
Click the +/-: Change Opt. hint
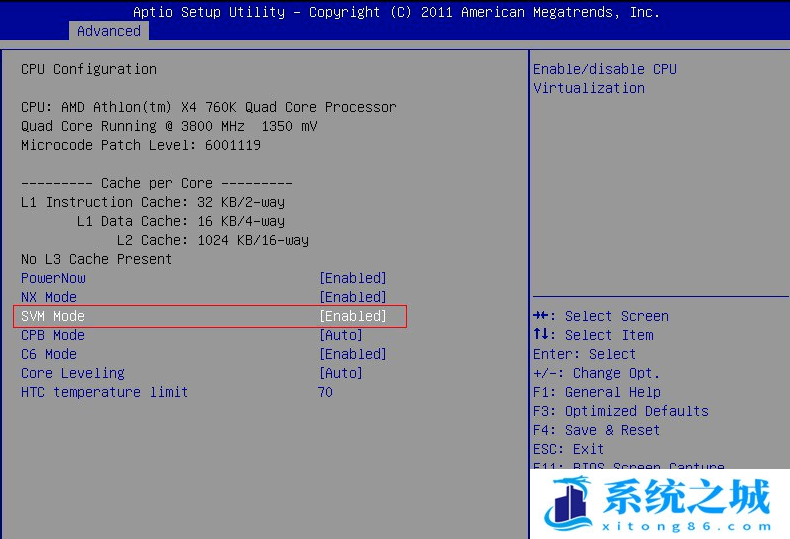[x=597, y=373]
